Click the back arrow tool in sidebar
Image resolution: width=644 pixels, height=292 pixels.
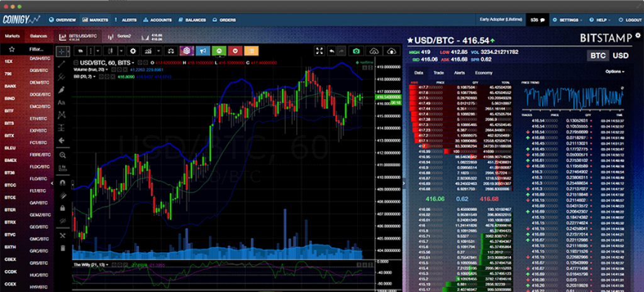pyautogui.click(x=62, y=140)
